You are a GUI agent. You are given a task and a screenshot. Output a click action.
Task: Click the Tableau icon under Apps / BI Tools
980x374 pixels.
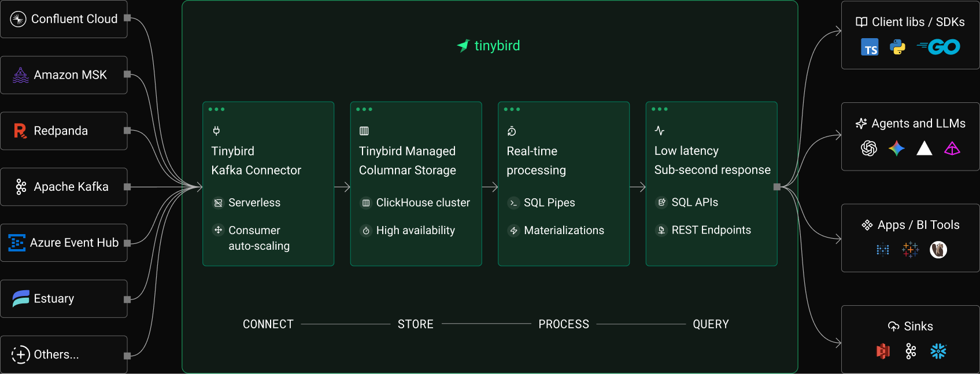click(911, 250)
